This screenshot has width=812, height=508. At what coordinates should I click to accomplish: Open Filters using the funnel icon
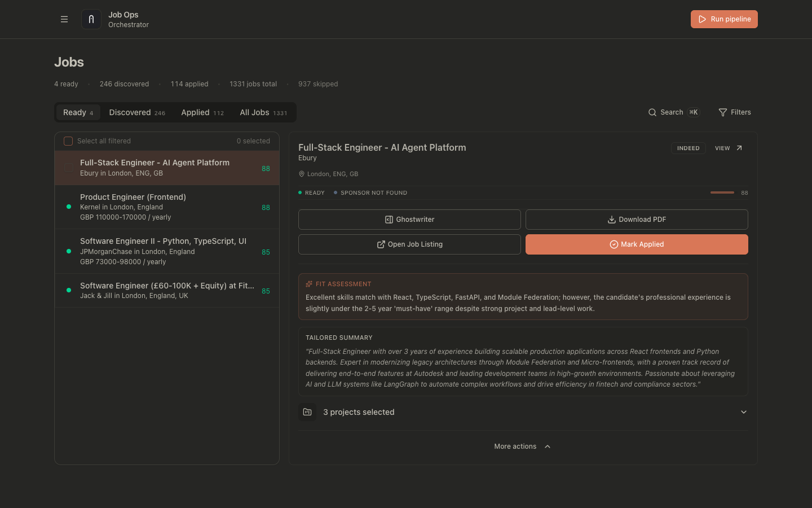[722, 112]
